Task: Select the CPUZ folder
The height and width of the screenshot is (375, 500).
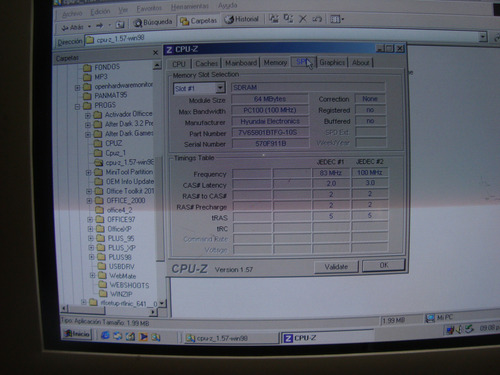Action: click(x=114, y=143)
